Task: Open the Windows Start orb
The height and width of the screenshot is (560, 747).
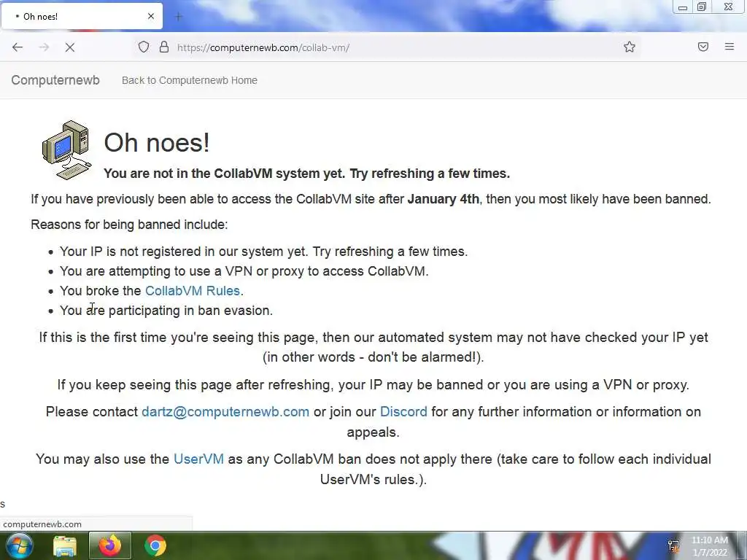Action: pyautogui.click(x=19, y=545)
